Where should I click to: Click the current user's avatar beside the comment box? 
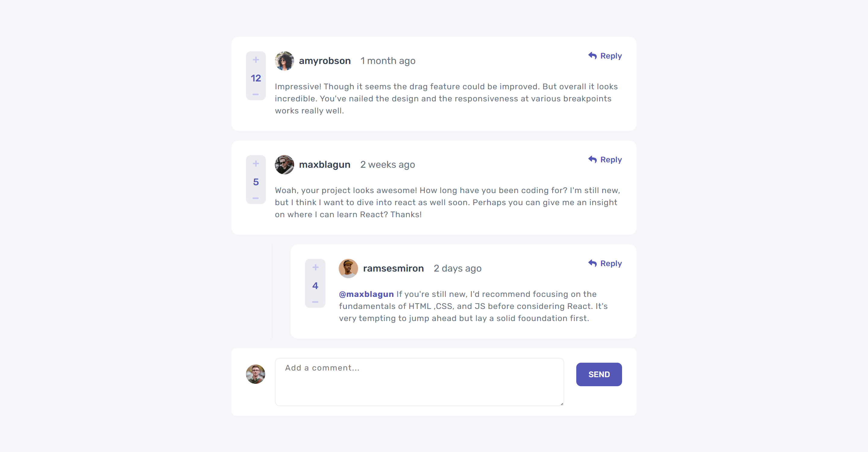255,374
